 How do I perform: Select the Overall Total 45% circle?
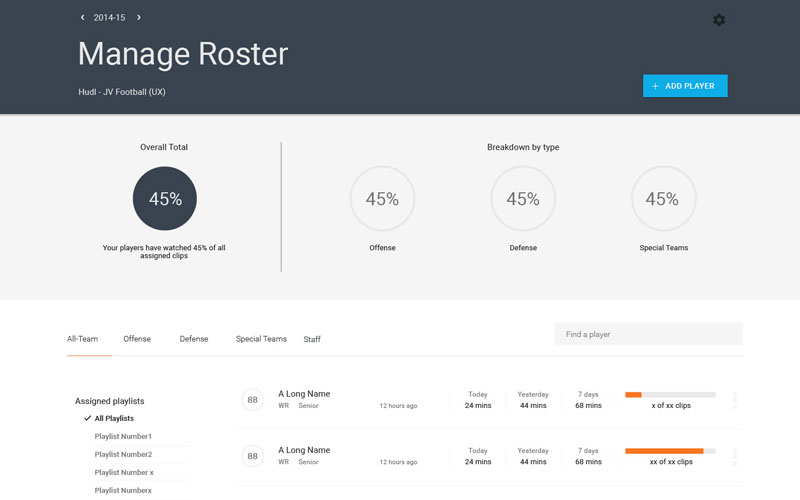pos(165,199)
